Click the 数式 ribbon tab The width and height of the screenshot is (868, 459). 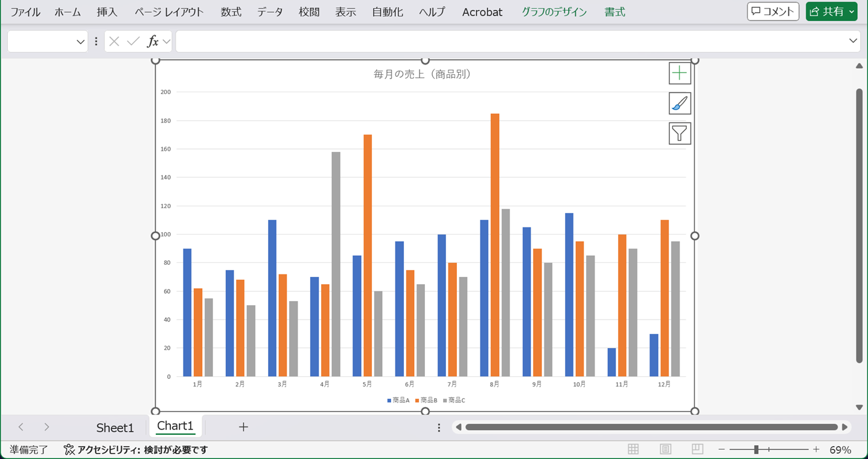231,11
